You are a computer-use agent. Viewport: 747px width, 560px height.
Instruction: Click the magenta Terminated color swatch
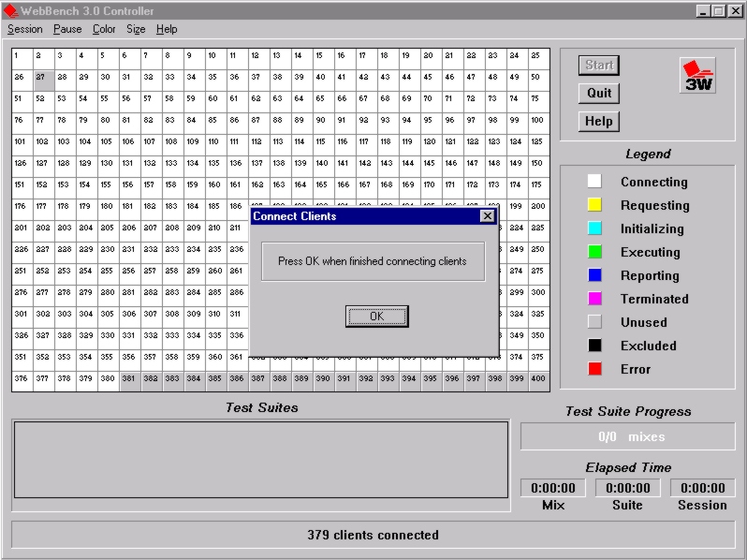[x=593, y=299]
